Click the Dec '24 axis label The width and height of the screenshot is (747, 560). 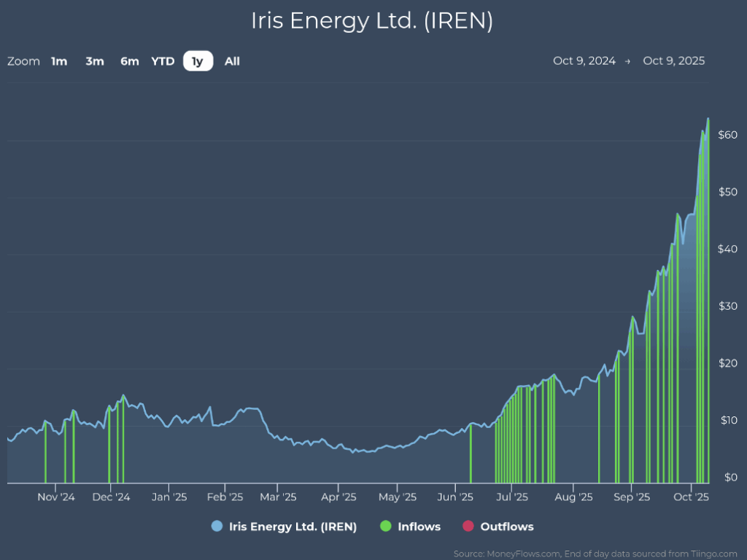tap(111, 497)
